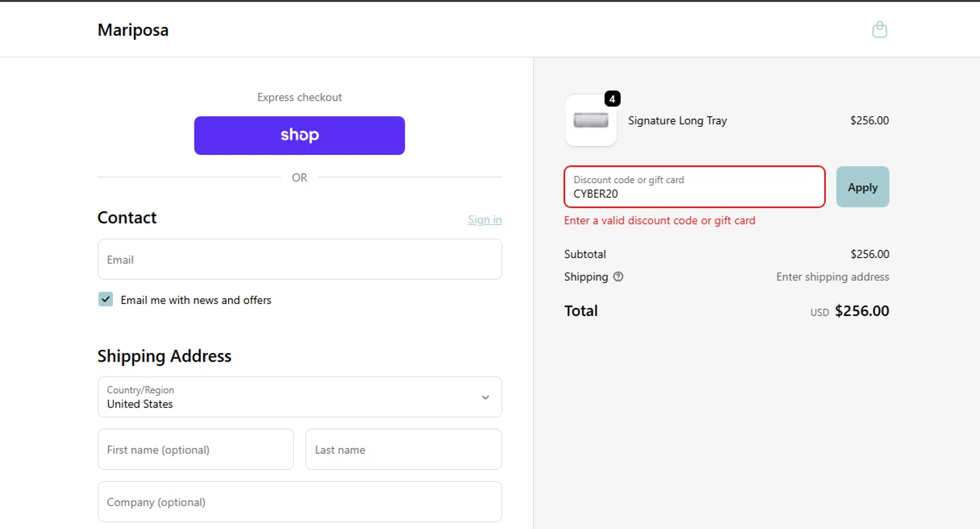Screen dimensions: 980x529
Task: Open the Sign in link
Action: pos(485,220)
